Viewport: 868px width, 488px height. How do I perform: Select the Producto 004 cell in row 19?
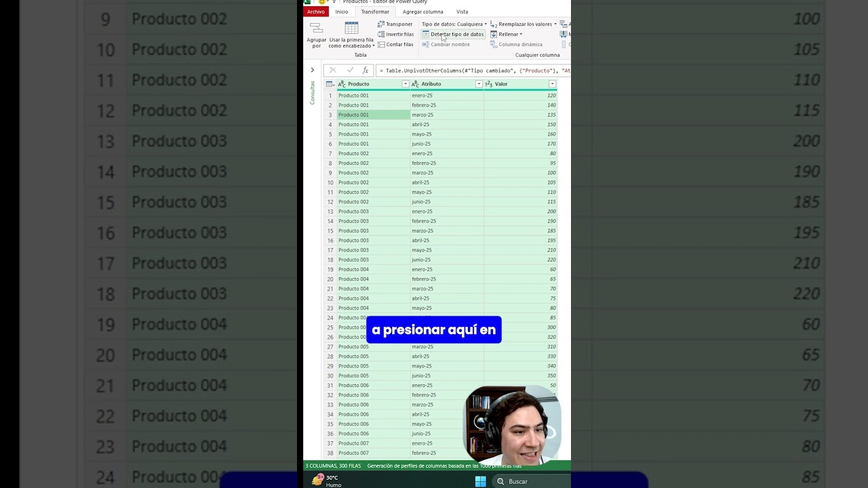(374, 269)
